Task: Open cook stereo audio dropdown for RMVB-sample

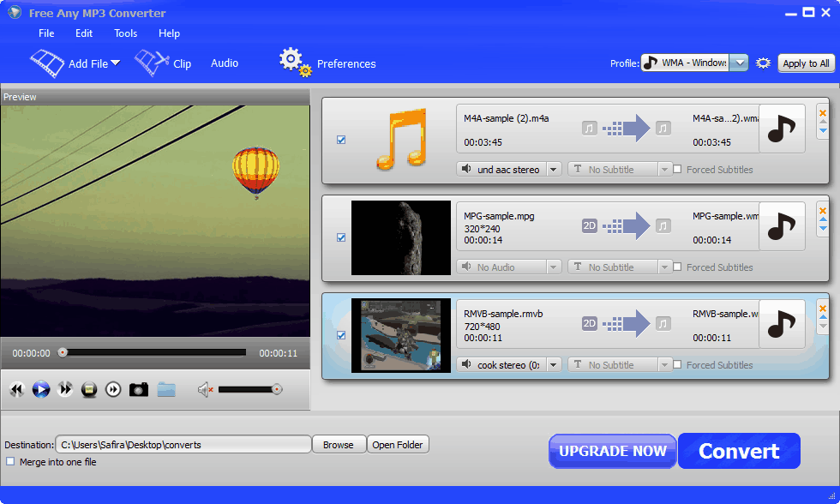Action: tap(554, 365)
